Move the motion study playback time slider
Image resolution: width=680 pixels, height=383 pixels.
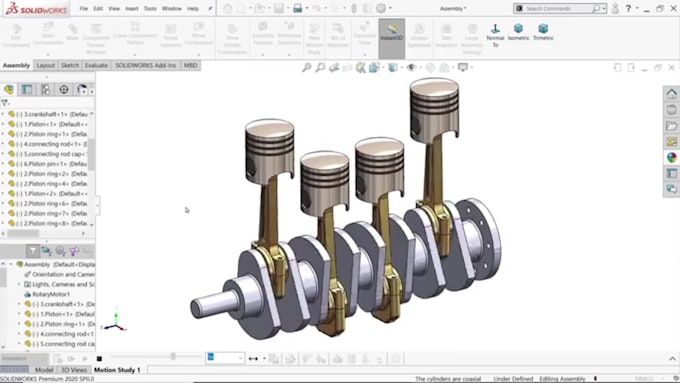[x=173, y=357]
